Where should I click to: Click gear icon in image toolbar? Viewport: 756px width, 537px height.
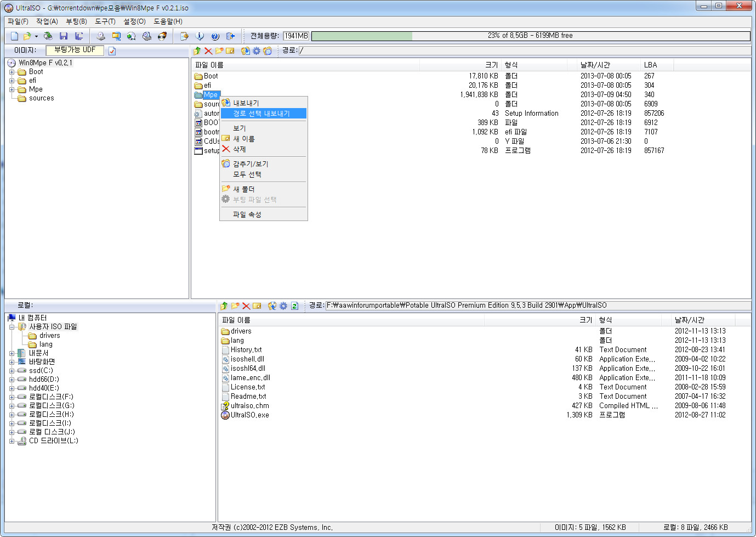pyautogui.click(x=257, y=51)
